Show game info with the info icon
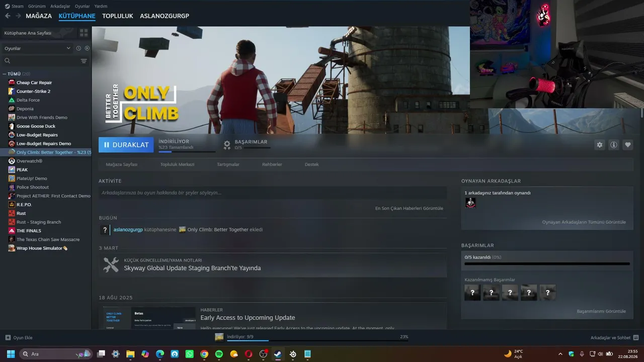644x362 pixels. 614,145
